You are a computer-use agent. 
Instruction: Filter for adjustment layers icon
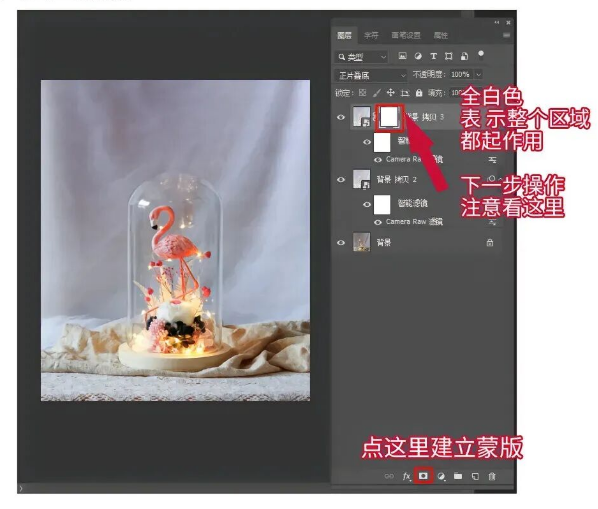coord(418,56)
